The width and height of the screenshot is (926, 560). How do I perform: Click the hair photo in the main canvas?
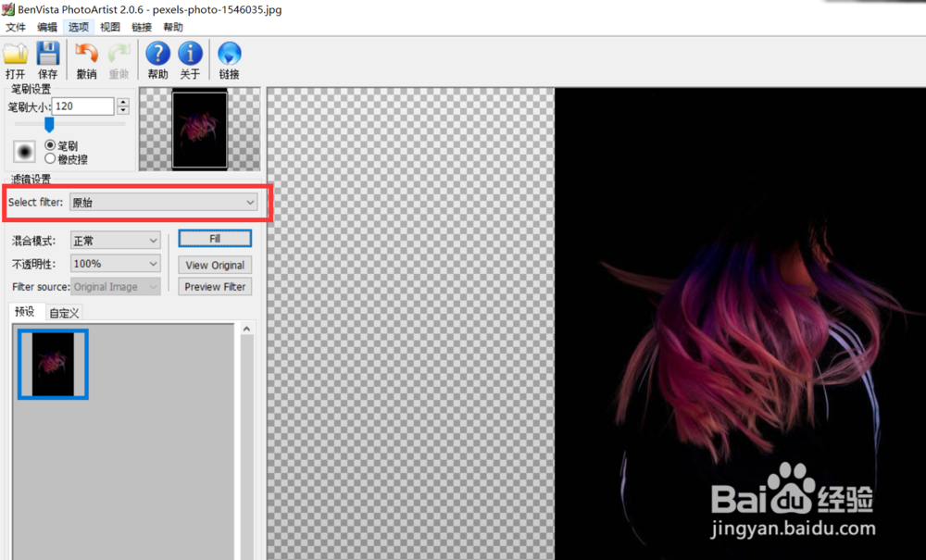(x=740, y=324)
